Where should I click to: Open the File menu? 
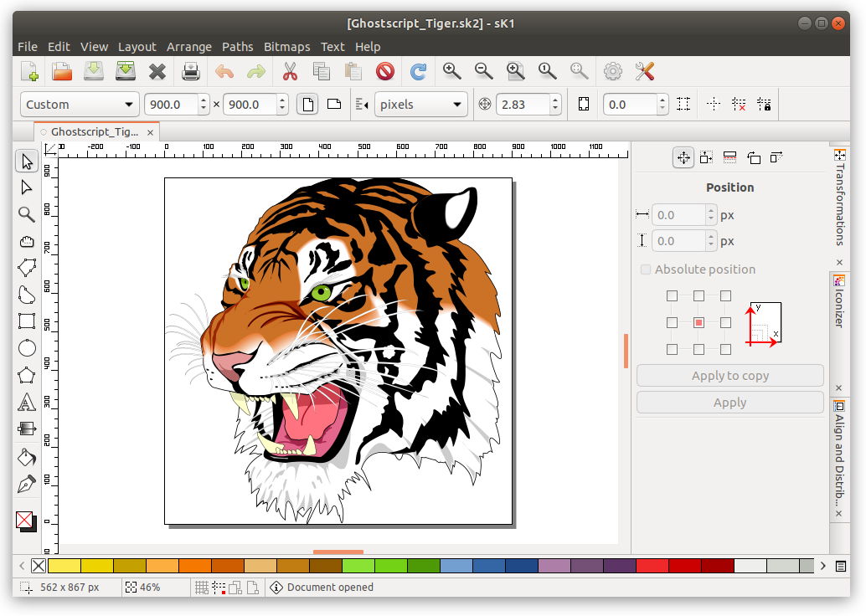tap(28, 47)
